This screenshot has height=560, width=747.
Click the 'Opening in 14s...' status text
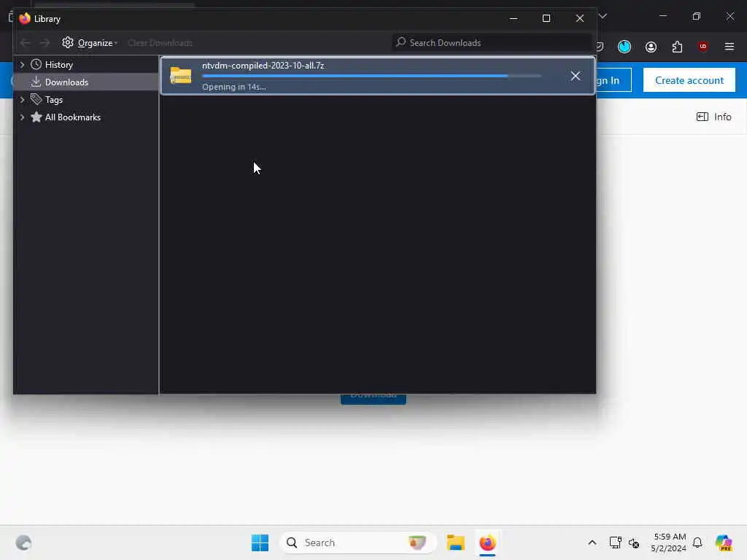tap(234, 87)
